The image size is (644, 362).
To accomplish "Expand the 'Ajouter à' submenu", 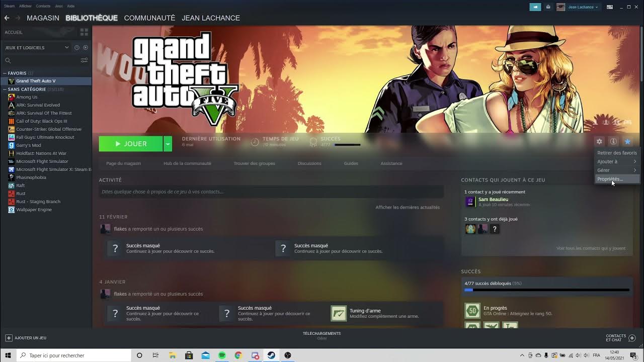I will coord(617,161).
